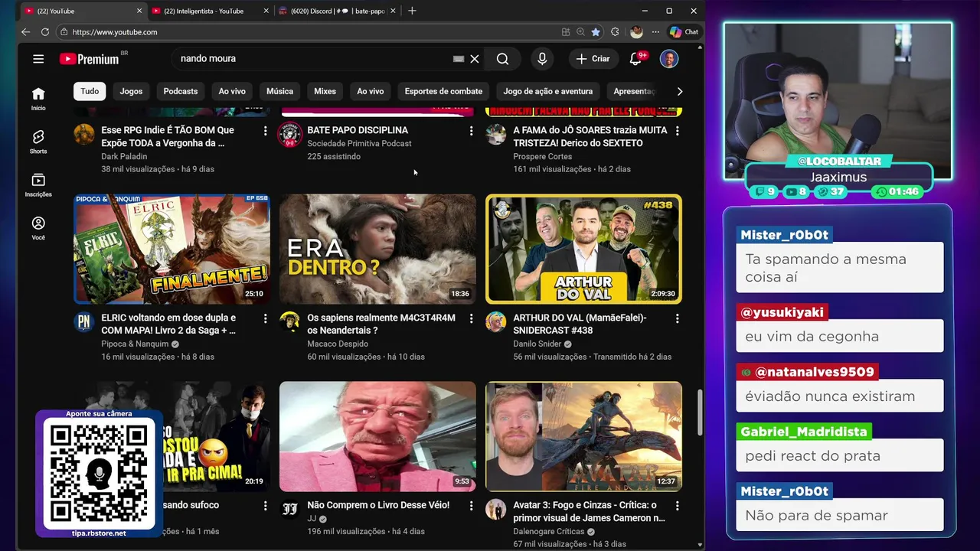The width and height of the screenshot is (980, 551).
Task: Open the virtual keyboard in search box
Action: click(458, 59)
